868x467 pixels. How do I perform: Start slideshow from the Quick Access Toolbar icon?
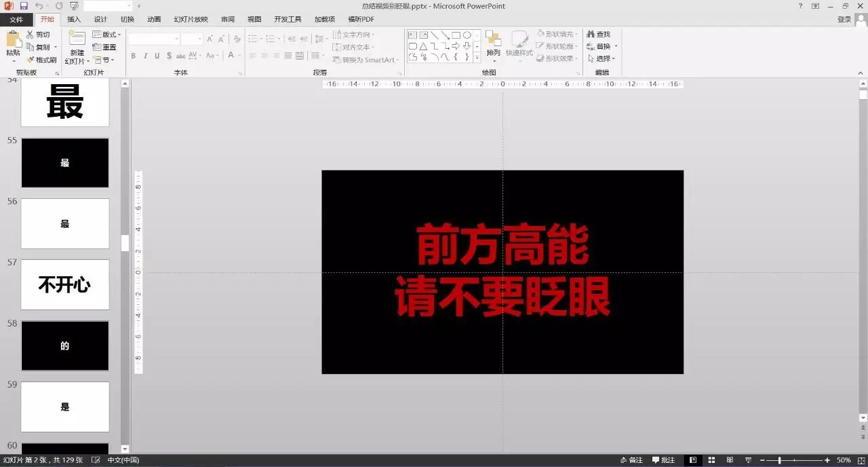tap(74, 5)
